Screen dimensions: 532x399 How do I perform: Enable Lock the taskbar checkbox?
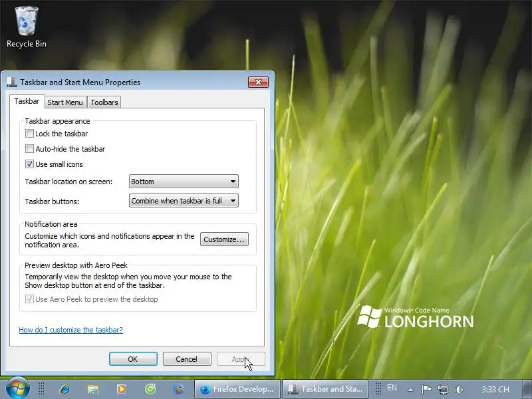pos(29,134)
